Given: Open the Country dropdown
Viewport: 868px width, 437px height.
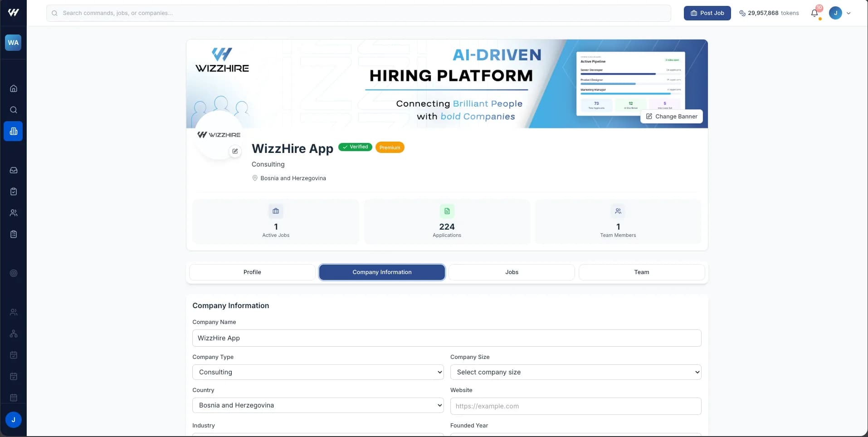Looking at the screenshot, I should click(x=318, y=405).
